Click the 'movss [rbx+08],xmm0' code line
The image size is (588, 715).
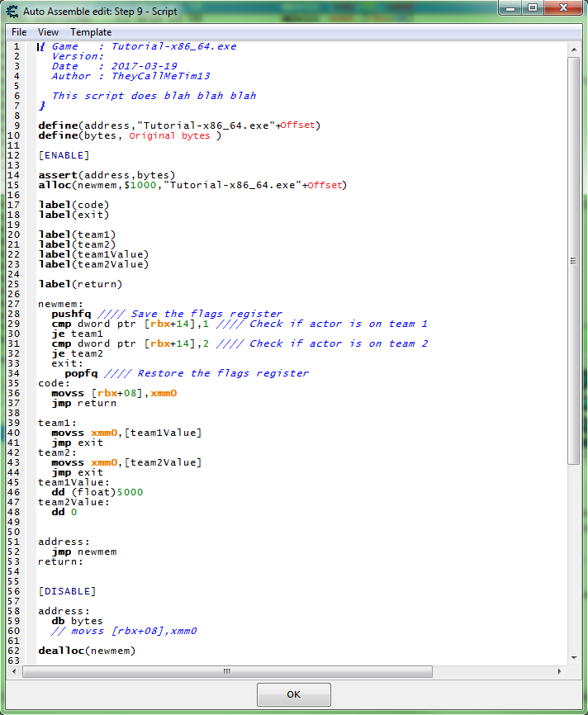click(x=114, y=393)
